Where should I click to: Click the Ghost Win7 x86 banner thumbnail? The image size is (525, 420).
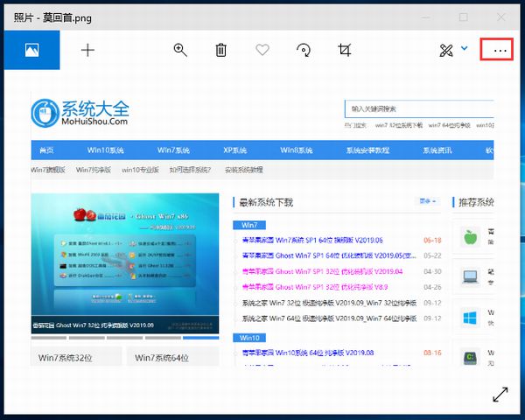pyautogui.click(x=125, y=261)
